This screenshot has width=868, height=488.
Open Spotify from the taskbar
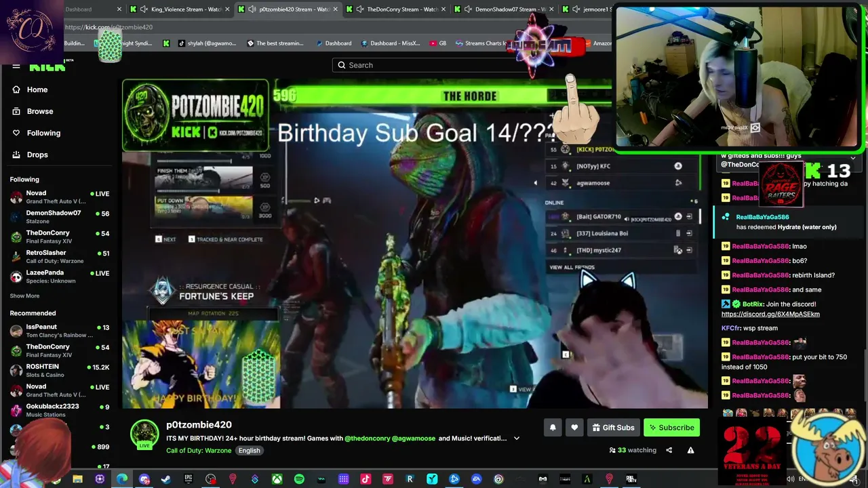pos(299,479)
